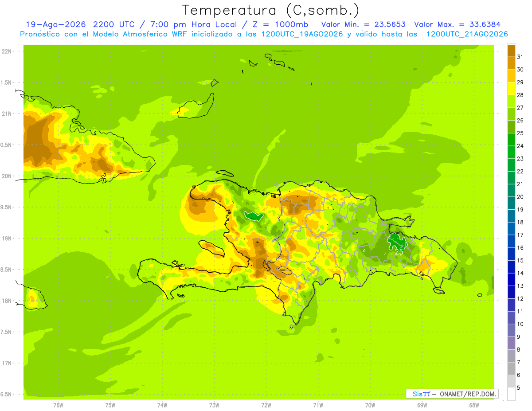Click yellow legend swatch between 28 and 29
This screenshot has width=532, height=411.
tap(511, 89)
